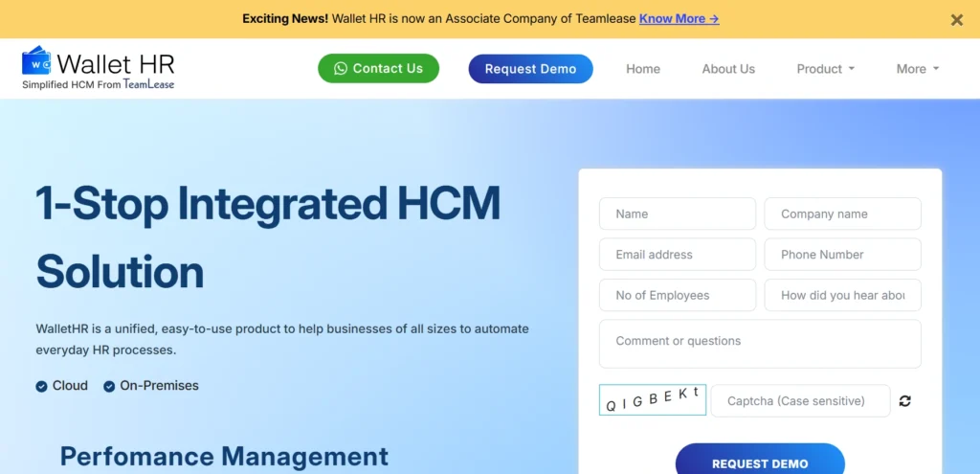
Task: Open the How did you hear field
Action: point(842,295)
